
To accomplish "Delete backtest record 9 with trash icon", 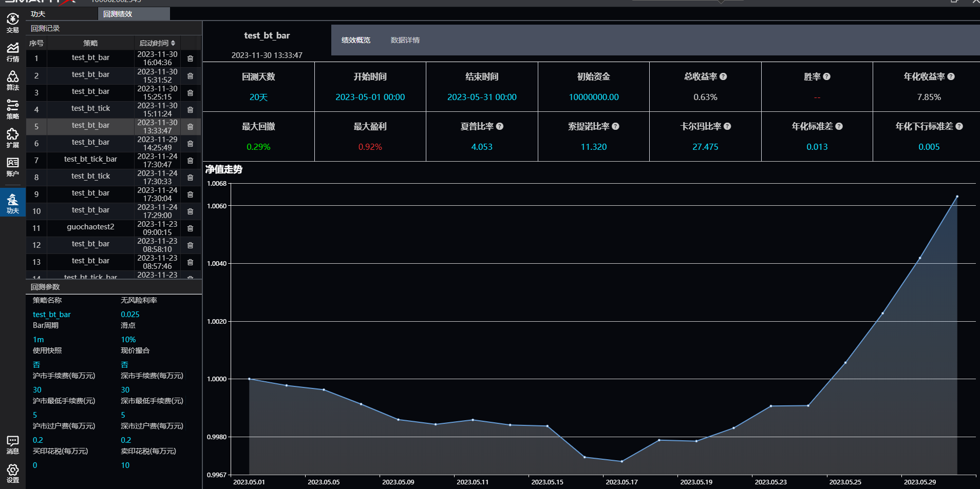I will (190, 194).
